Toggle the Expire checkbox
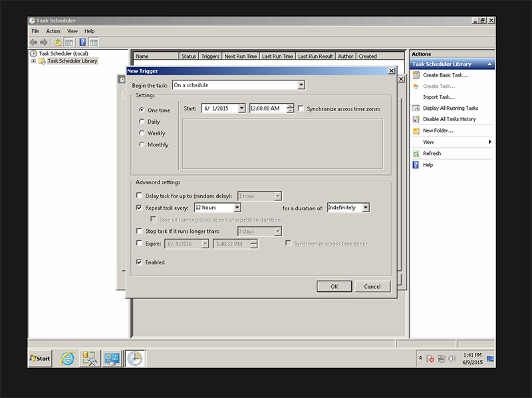 (x=139, y=243)
